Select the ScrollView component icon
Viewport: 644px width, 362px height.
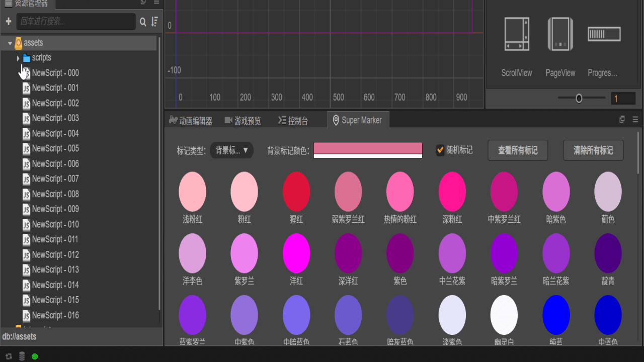517,34
